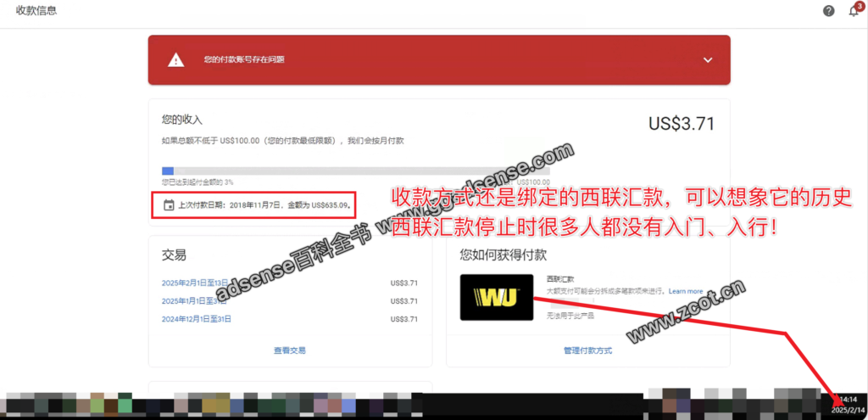Click the 您的收入 heading

[x=182, y=119]
